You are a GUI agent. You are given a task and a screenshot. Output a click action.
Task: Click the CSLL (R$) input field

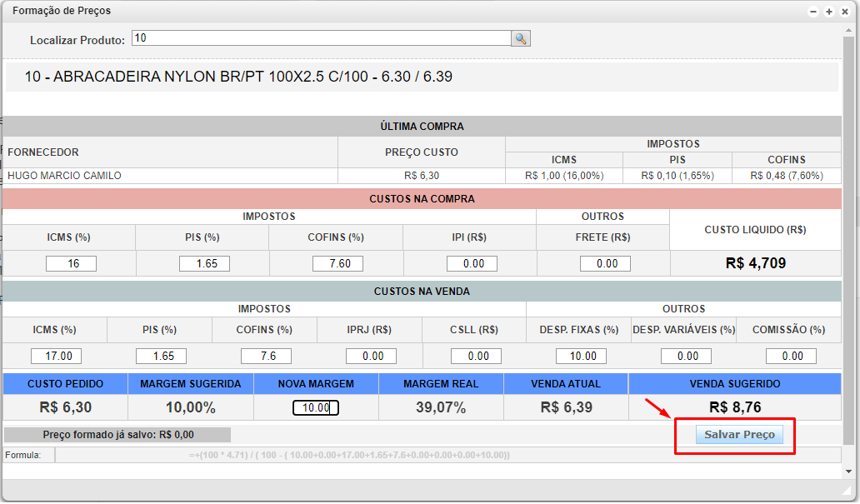tap(476, 356)
